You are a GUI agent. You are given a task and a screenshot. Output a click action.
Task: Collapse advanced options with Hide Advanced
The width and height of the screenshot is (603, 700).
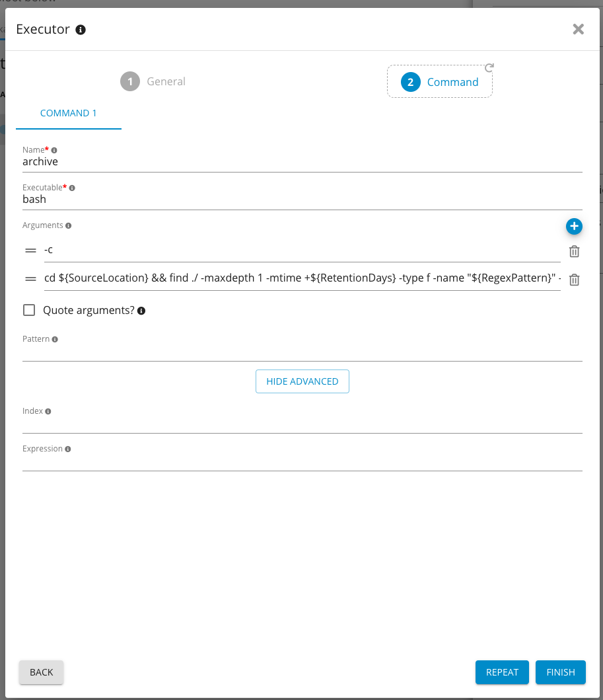(x=302, y=381)
